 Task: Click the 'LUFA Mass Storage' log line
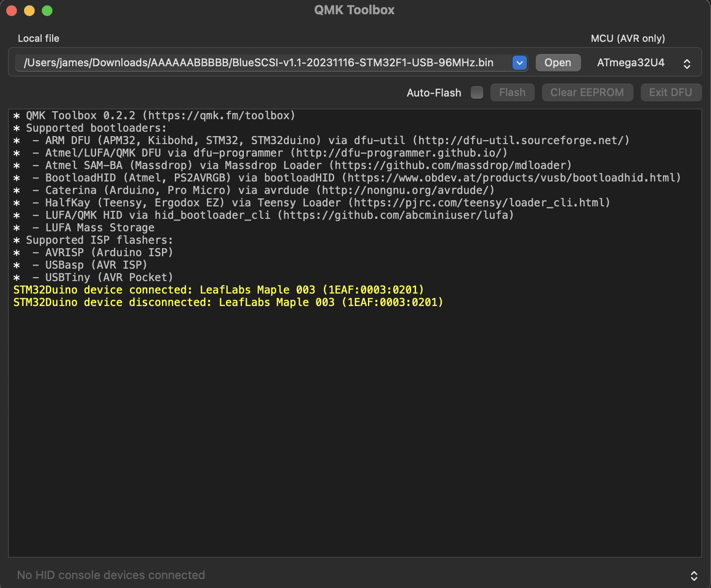coord(84,228)
